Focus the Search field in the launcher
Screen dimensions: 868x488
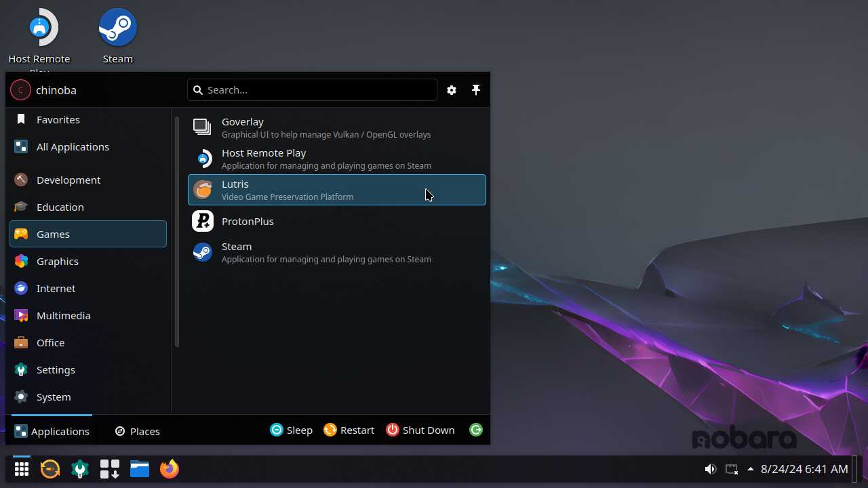pos(312,89)
